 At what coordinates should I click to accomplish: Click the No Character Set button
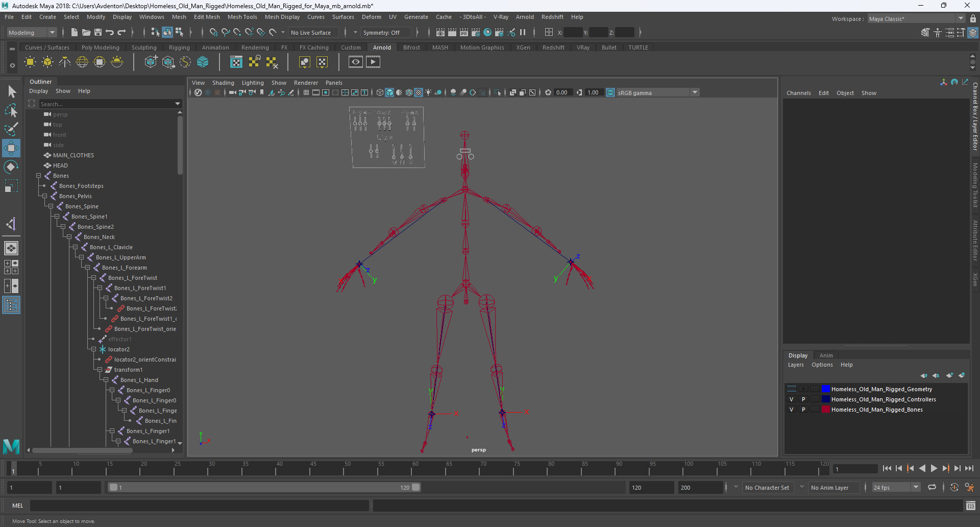pyautogui.click(x=767, y=487)
